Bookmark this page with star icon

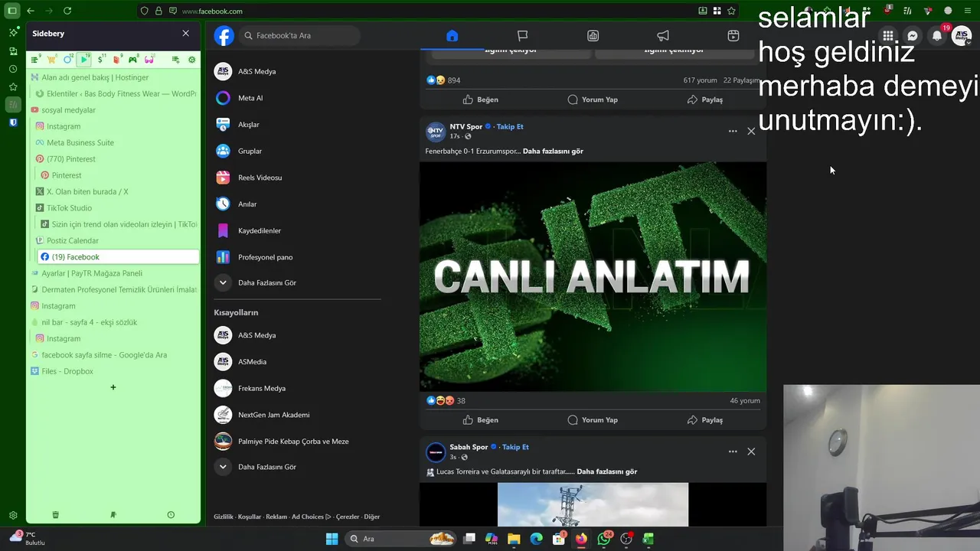(x=731, y=11)
